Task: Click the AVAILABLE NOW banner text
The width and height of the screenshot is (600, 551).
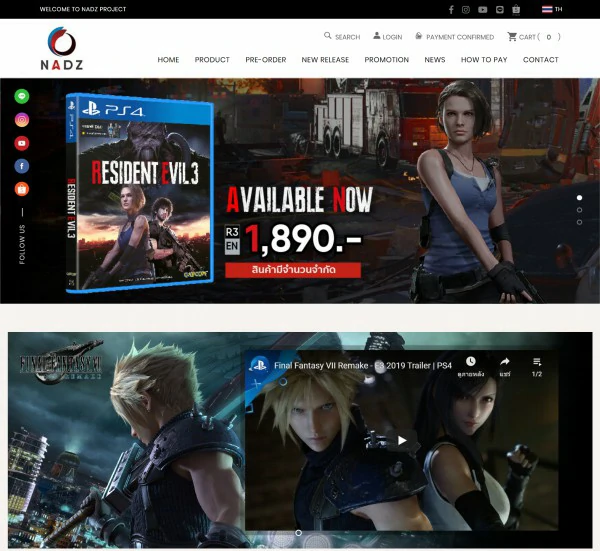Action: [299, 199]
